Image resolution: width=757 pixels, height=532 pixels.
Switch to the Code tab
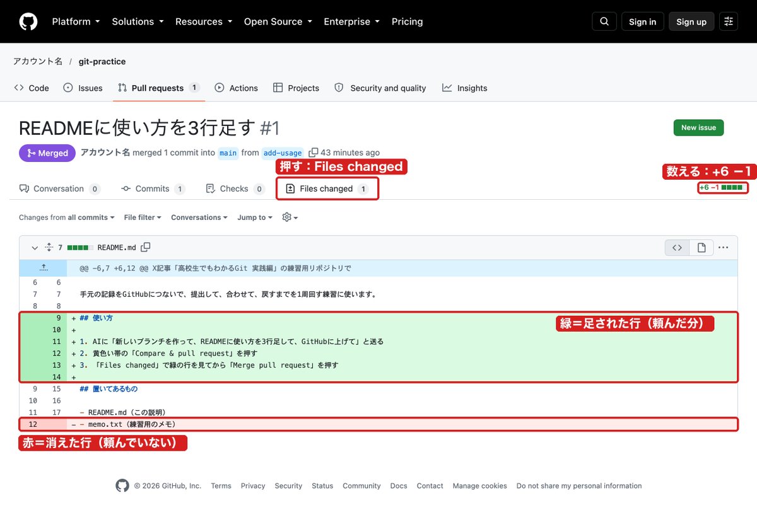32,88
